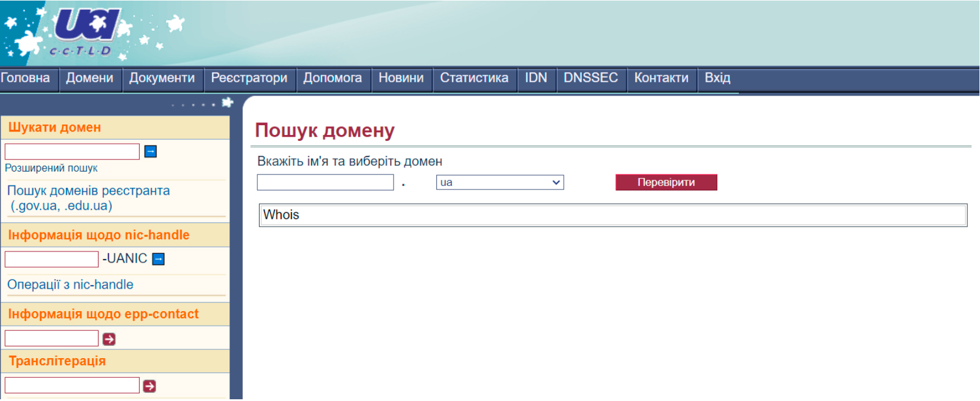Focus the sidebar Шукати домен input field
The image size is (980, 401).
(72, 151)
